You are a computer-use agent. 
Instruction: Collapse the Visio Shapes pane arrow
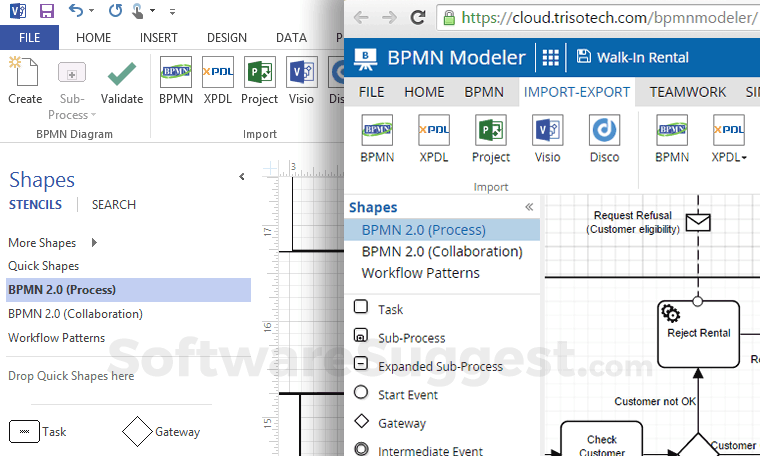pyautogui.click(x=242, y=177)
